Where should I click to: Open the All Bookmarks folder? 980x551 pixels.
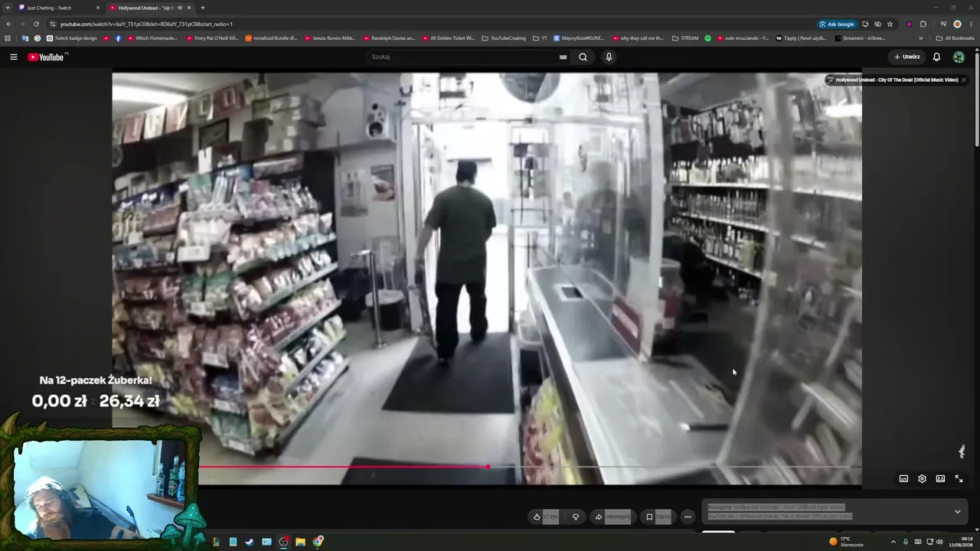955,38
